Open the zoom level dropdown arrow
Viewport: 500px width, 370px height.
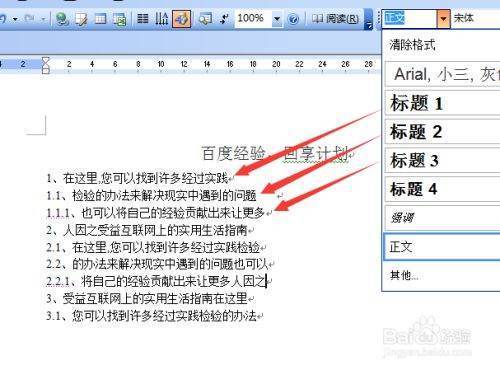(x=276, y=19)
